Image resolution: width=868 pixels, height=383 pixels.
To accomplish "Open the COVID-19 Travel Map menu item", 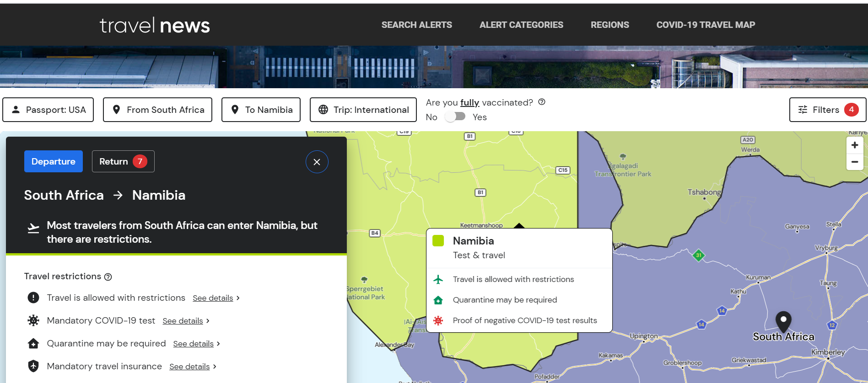I will pyautogui.click(x=705, y=25).
